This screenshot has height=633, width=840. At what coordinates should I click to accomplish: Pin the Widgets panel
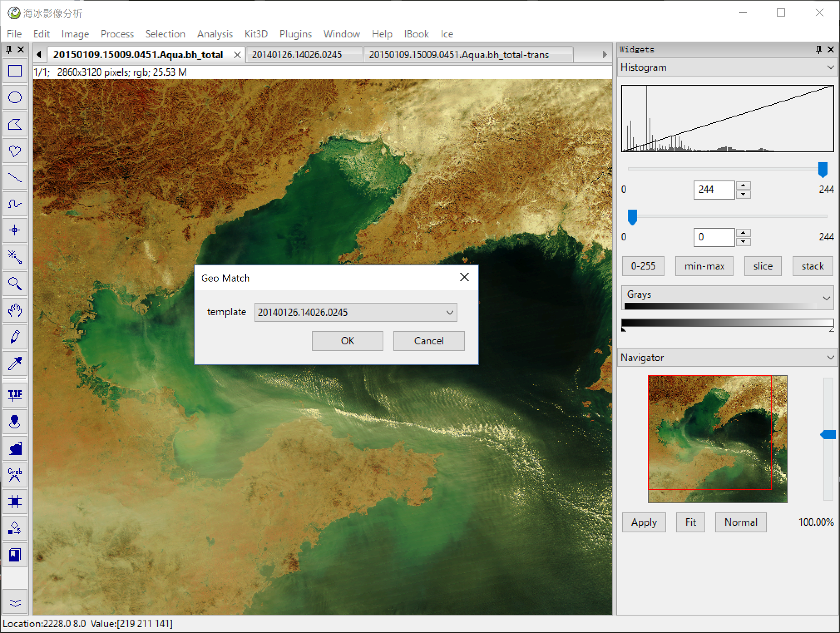point(818,49)
